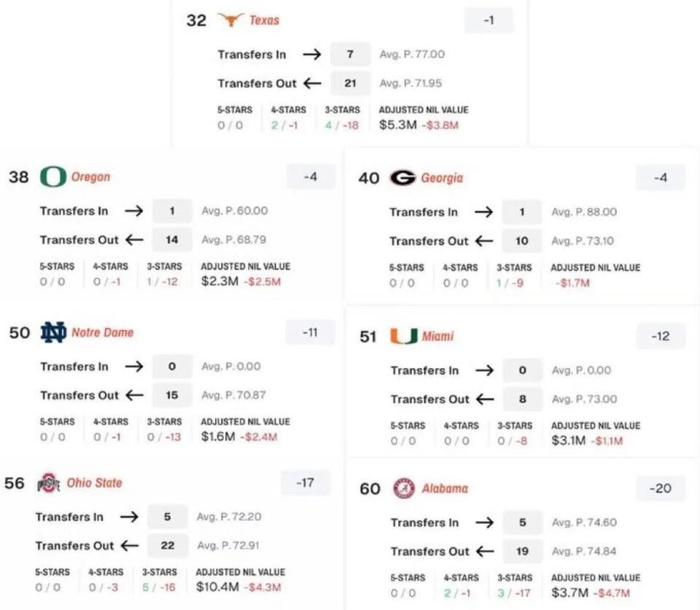Expand the 22 transfers out box for Ohio State

[167, 545]
